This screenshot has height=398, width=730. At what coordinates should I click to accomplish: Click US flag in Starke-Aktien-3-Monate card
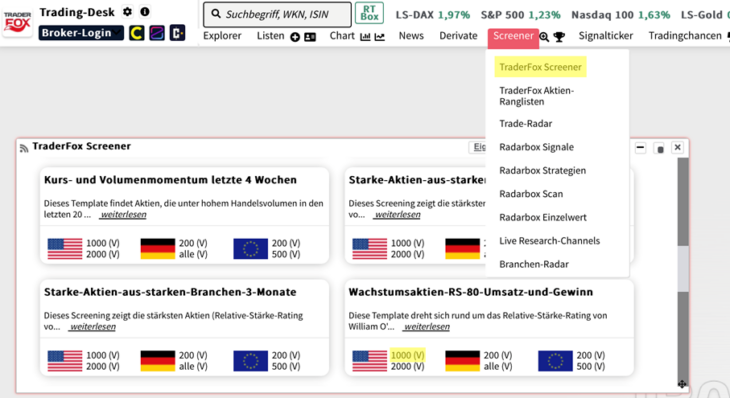point(65,361)
